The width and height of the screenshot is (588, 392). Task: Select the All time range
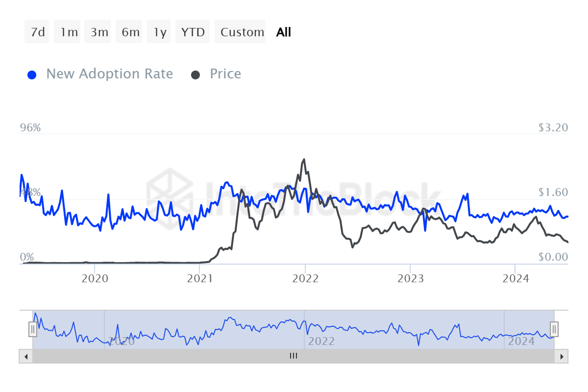284,32
